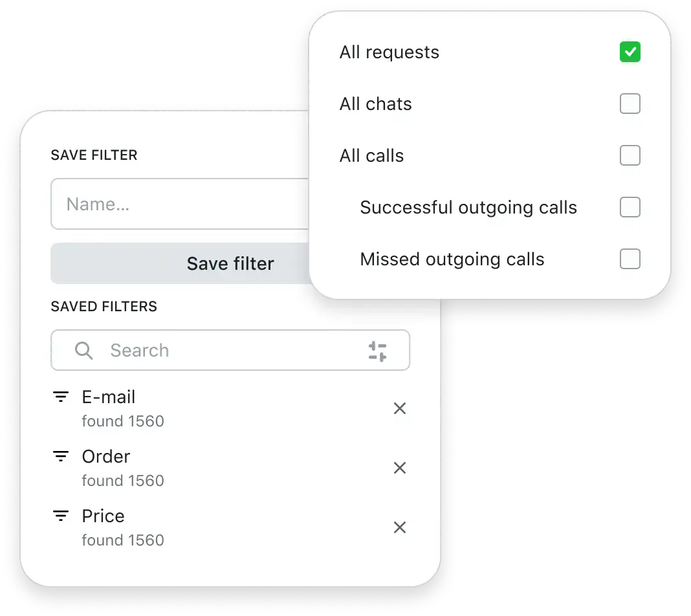Open the E-mail saved filter

(x=109, y=397)
